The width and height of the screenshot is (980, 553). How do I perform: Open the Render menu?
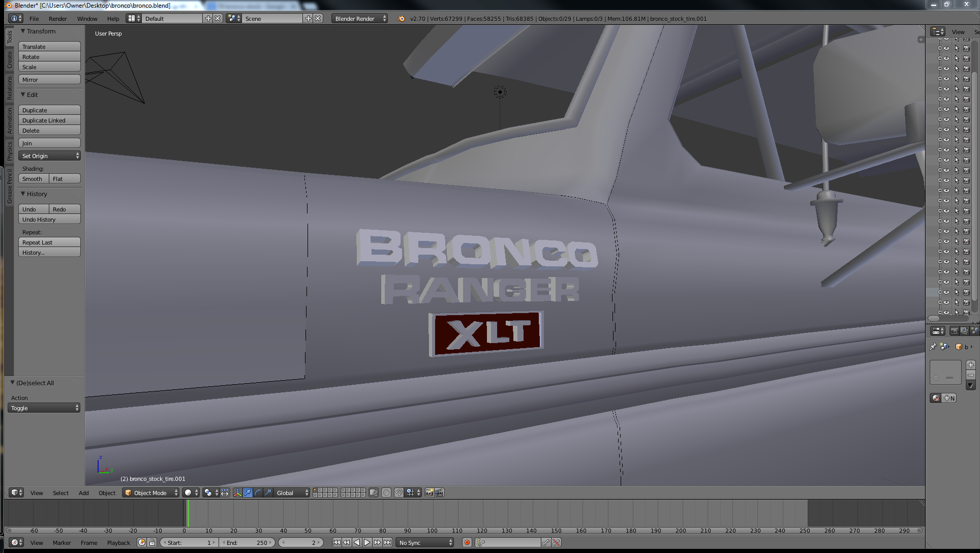click(x=58, y=19)
